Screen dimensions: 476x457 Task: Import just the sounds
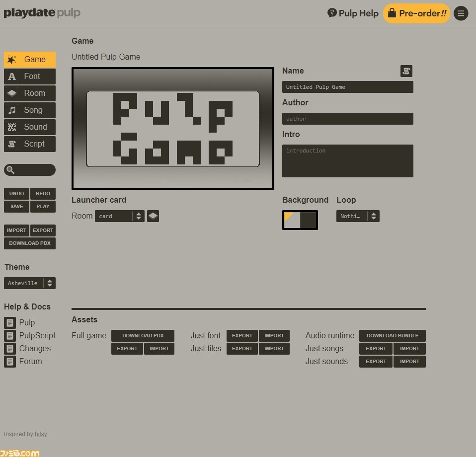click(409, 362)
